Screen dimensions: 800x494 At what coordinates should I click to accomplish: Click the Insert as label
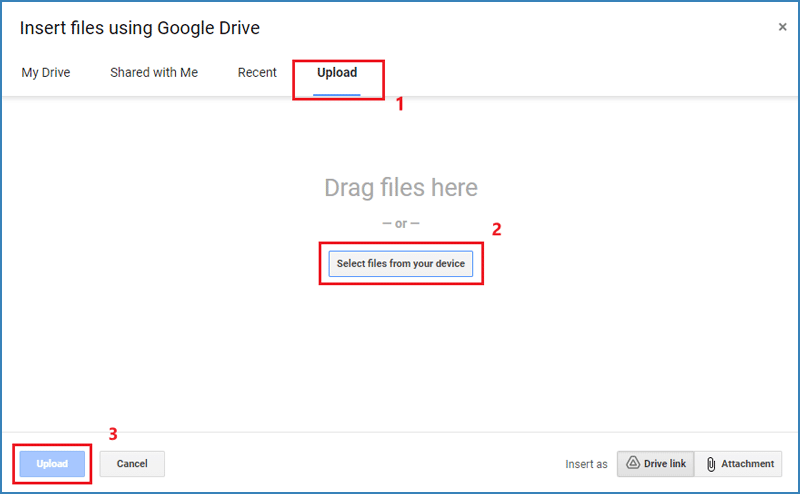[x=586, y=464]
